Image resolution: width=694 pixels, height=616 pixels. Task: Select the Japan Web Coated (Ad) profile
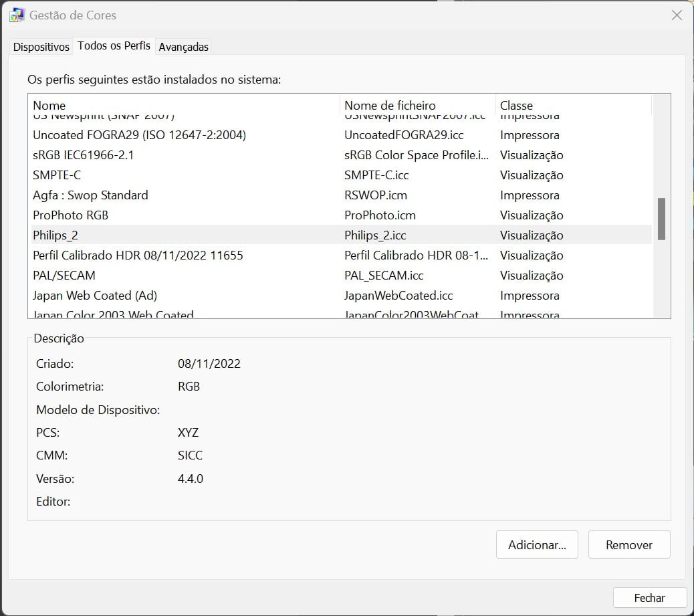click(x=95, y=296)
